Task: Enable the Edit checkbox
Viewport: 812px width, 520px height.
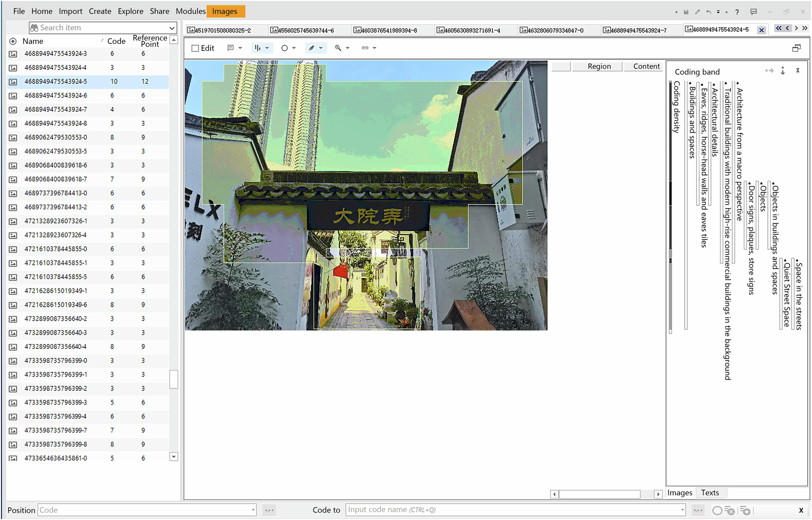Action: pyautogui.click(x=195, y=48)
